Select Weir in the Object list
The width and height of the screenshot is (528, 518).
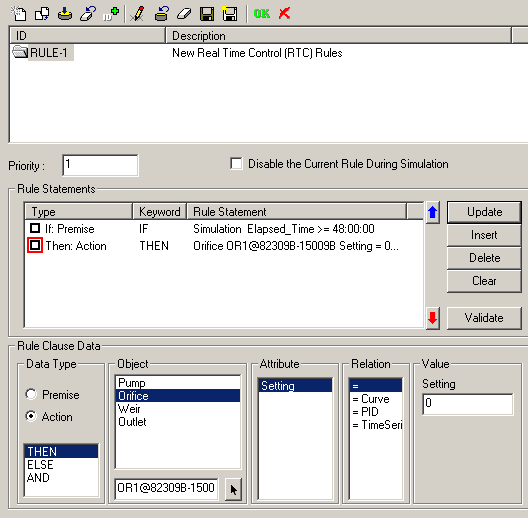178,409
